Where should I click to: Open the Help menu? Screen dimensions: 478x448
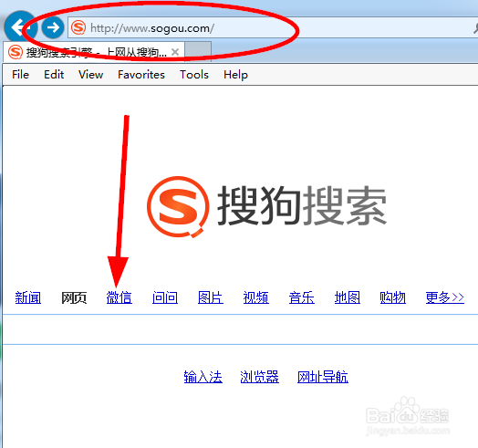pos(235,75)
